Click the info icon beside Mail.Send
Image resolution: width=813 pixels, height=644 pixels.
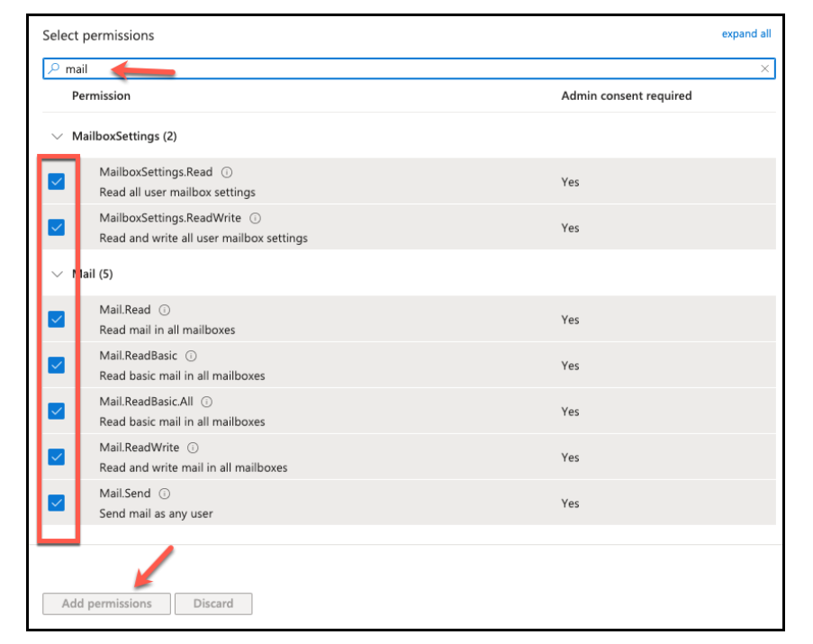coord(165,494)
